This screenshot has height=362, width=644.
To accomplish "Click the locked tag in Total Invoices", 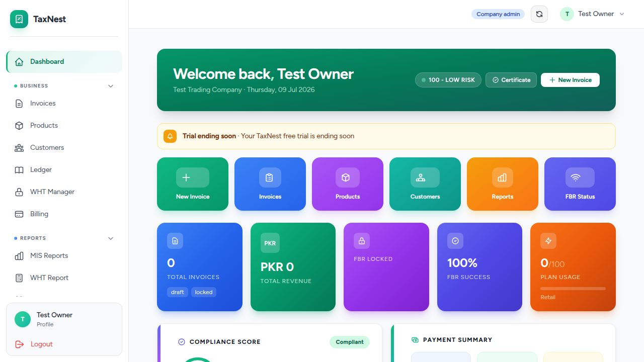I will (204, 292).
